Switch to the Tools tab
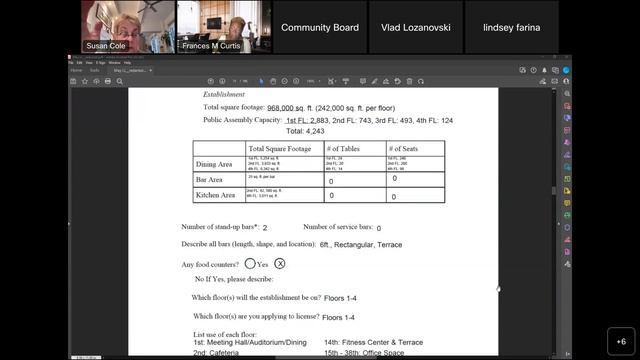640x360 pixels. 94,70
